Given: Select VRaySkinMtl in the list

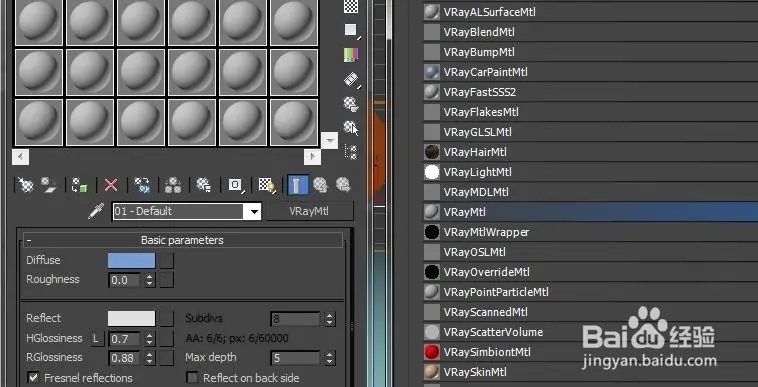Looking at the screenshot, I should pos(591,372).
